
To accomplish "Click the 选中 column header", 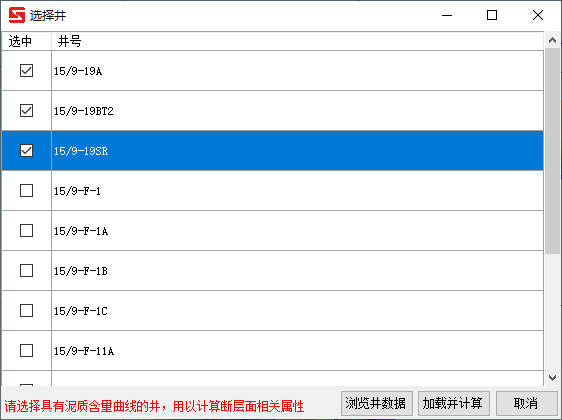I will (27, 41).
